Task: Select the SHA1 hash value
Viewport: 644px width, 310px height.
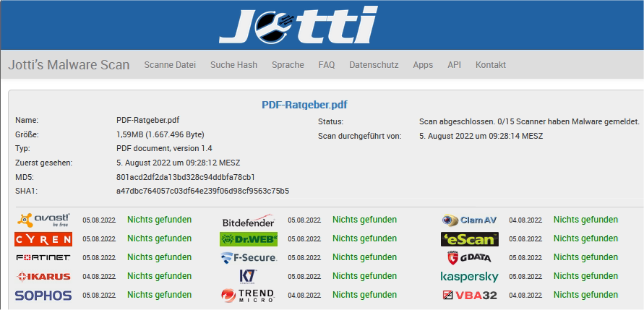Action: pyautogui.click(x=203, y=191)
